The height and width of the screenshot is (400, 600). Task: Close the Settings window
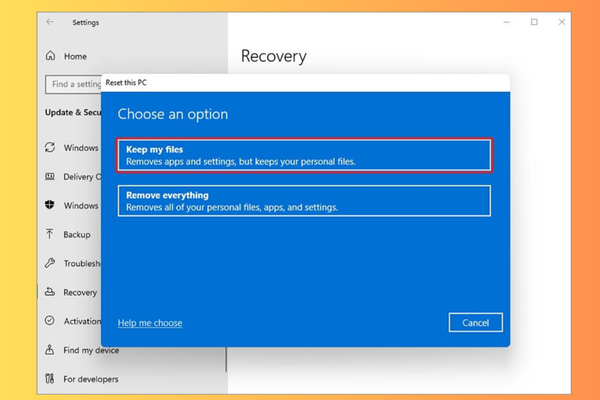tap(562, 22)
